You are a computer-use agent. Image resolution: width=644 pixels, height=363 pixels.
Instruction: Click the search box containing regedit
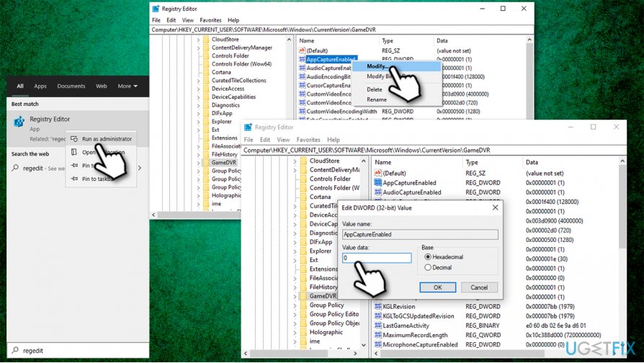(78, 350)
